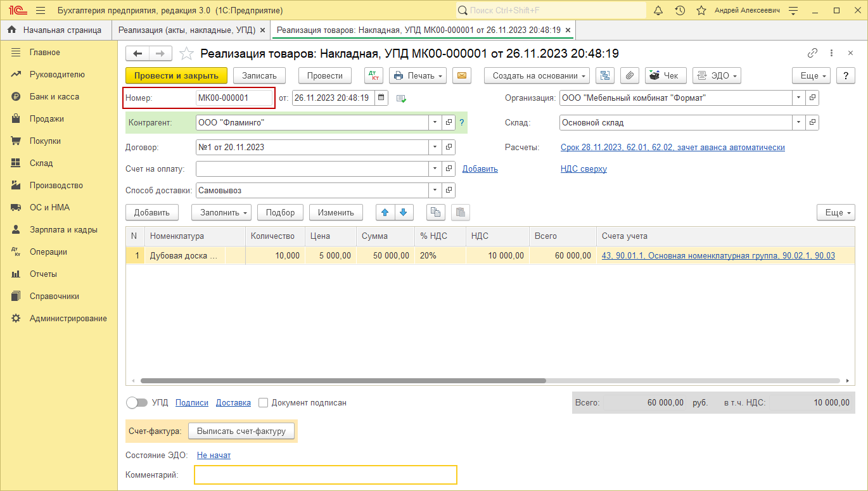Open help with question mark button
The height and width of the screenshot is (491, 868).
(846, 75)
